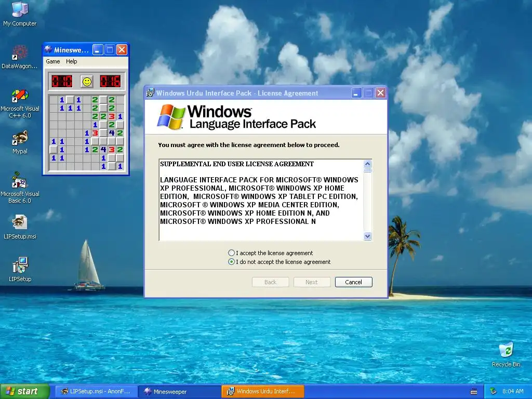This screenshot has width=532, height=399.
Task: Click the Cancel button
Action: tap(353, 282)
